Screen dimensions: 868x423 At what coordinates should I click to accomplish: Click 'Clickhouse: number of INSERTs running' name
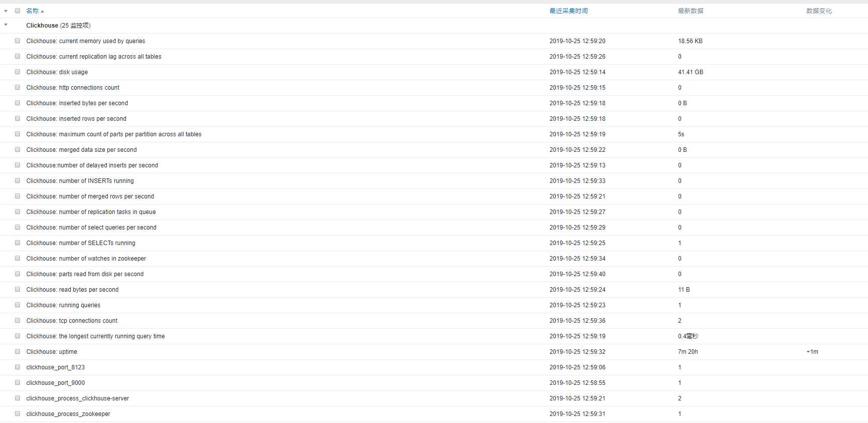80,181
